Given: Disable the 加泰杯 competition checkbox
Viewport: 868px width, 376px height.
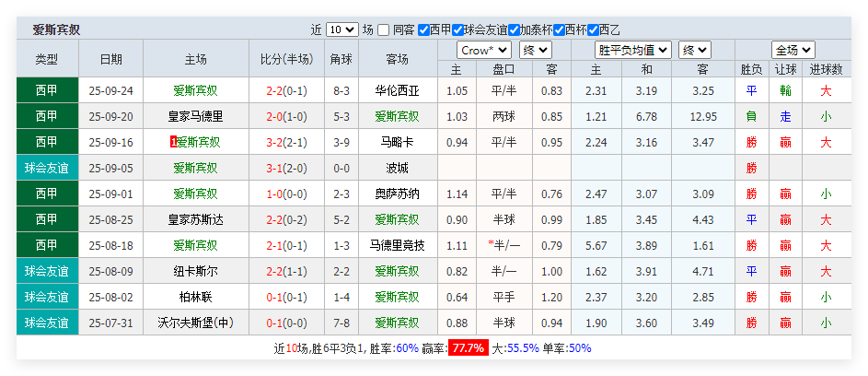Looking at the screenshot, I should 514,29.
